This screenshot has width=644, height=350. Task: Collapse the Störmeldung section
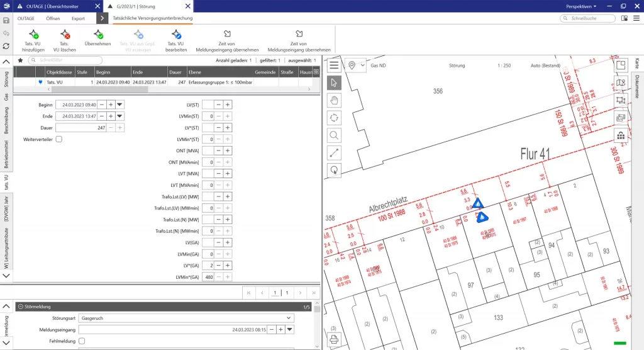(x=20, y=307)
